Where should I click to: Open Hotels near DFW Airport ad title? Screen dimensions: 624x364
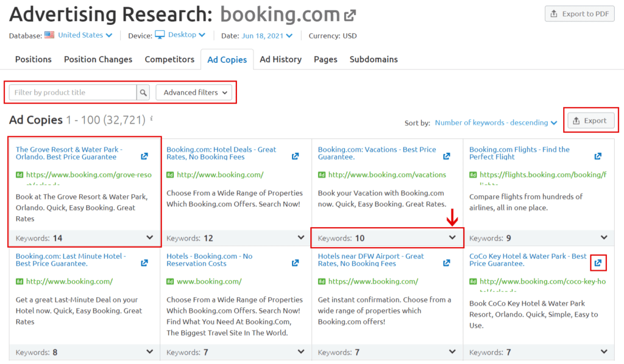pyautogui.click(x=370, y=260)
